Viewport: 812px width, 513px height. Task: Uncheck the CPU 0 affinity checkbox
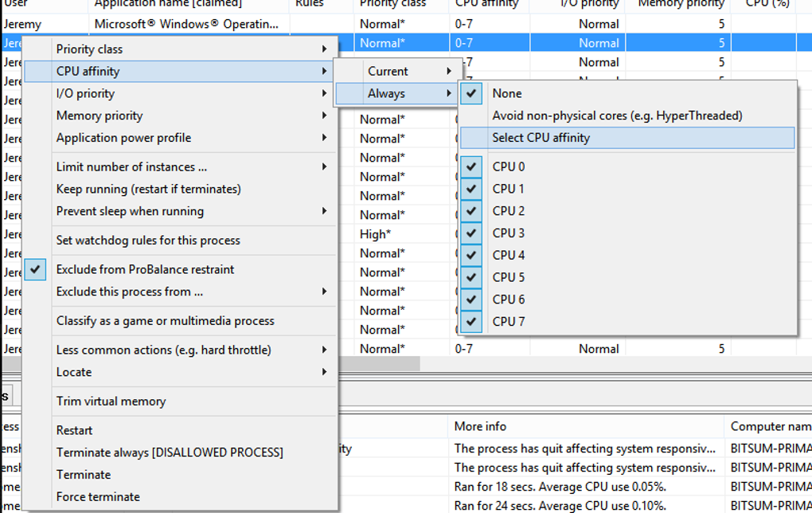point(471,166)
